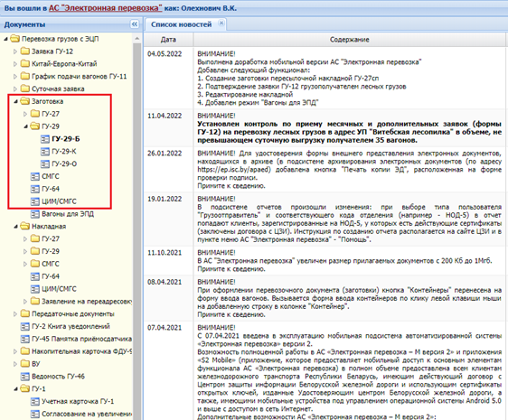Select the news row dated 04.05.2022
The height and width of the screenshot is (420, 508).
pyautogui.click(x=325, y=78)
